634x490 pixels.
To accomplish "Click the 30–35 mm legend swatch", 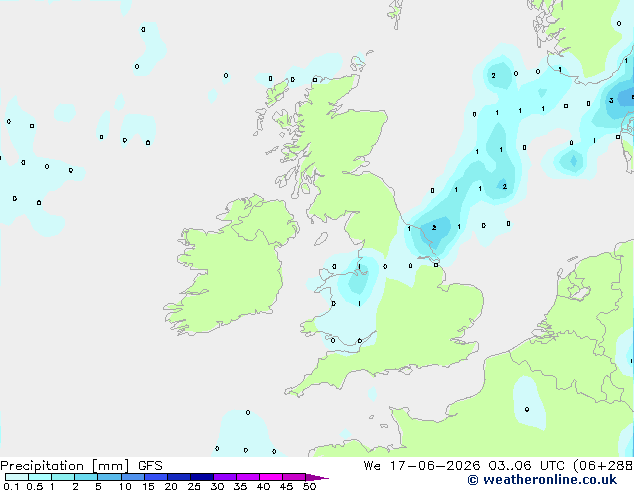I will point(225,477).
